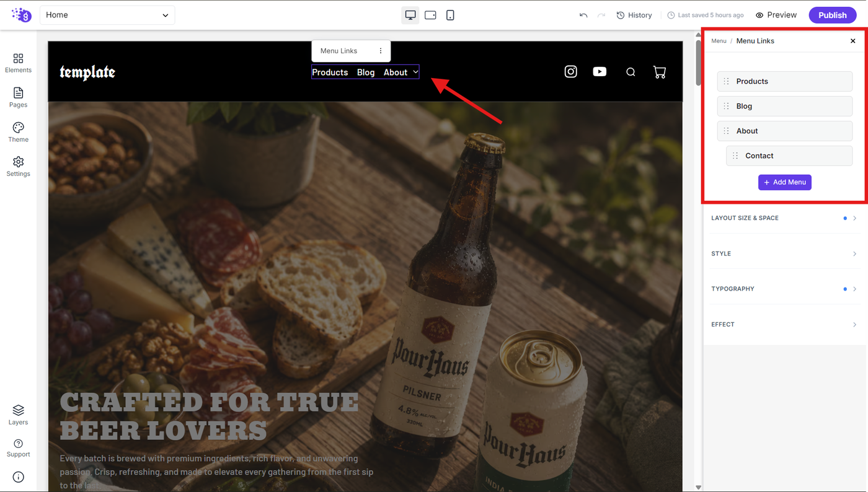Open the Elements panel
This screenshot has width=868, height=492.
(x=18, y=63)
